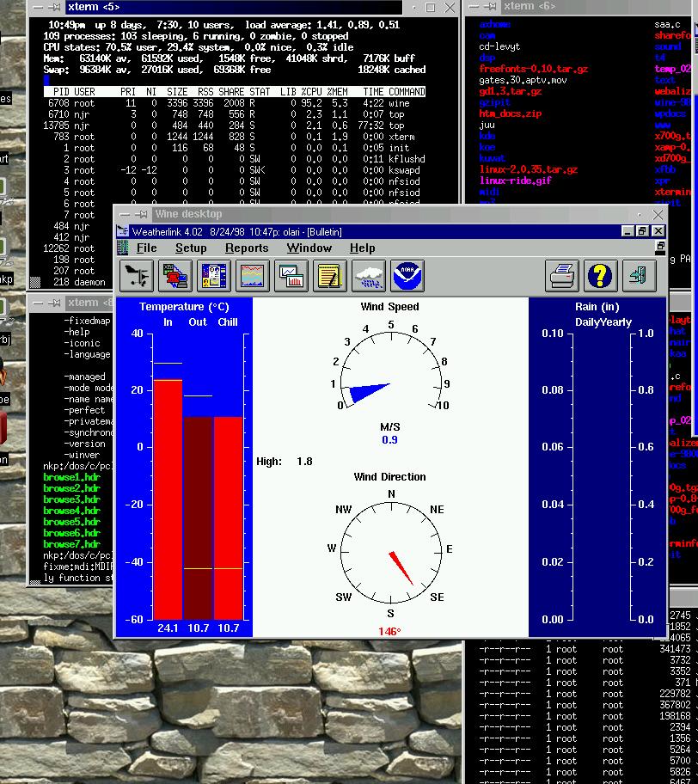Screen dimensions: 698x784
Task: Click freefonts-0.10.tar.gz in xterm <6>
Action: click(534, 69)
